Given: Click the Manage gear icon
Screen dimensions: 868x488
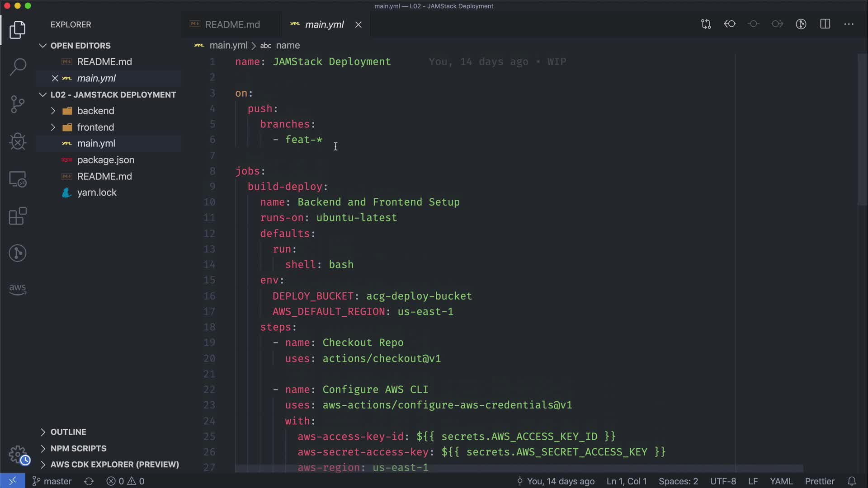Looking at the screenshot, I should point(18,454).
